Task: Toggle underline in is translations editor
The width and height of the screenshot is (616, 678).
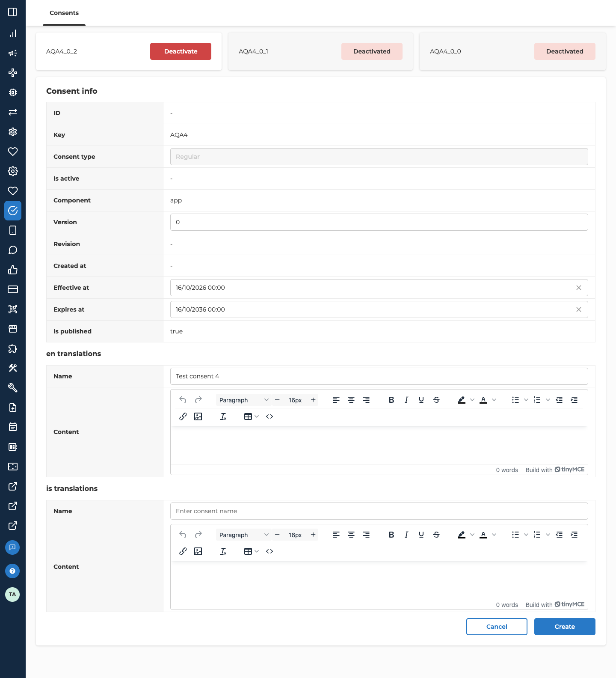Action: click(421, 535)
